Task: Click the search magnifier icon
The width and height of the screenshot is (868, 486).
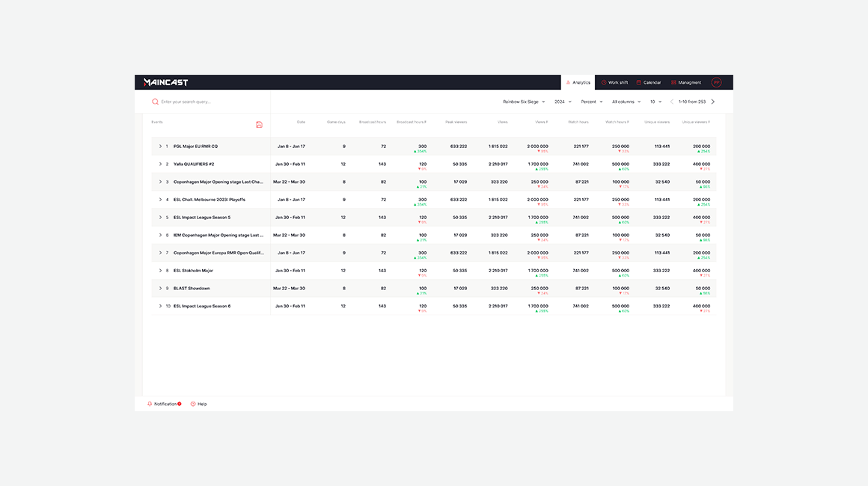Action: pyautogui.click(x=155, y=102)
